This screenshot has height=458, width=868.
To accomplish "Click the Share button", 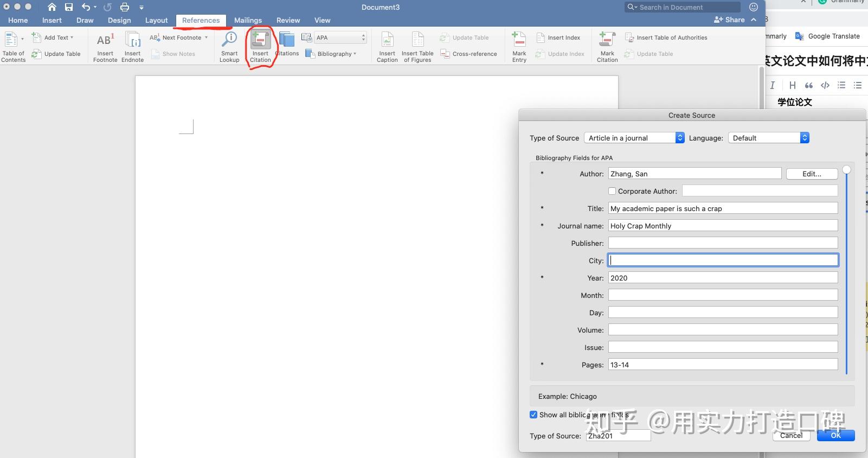I will (729, 20).
